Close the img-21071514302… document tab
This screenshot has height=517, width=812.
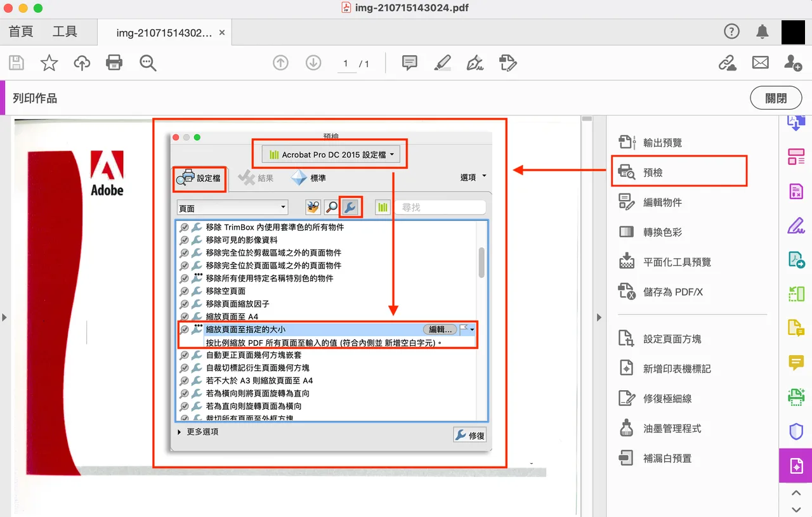coord(221,33)
